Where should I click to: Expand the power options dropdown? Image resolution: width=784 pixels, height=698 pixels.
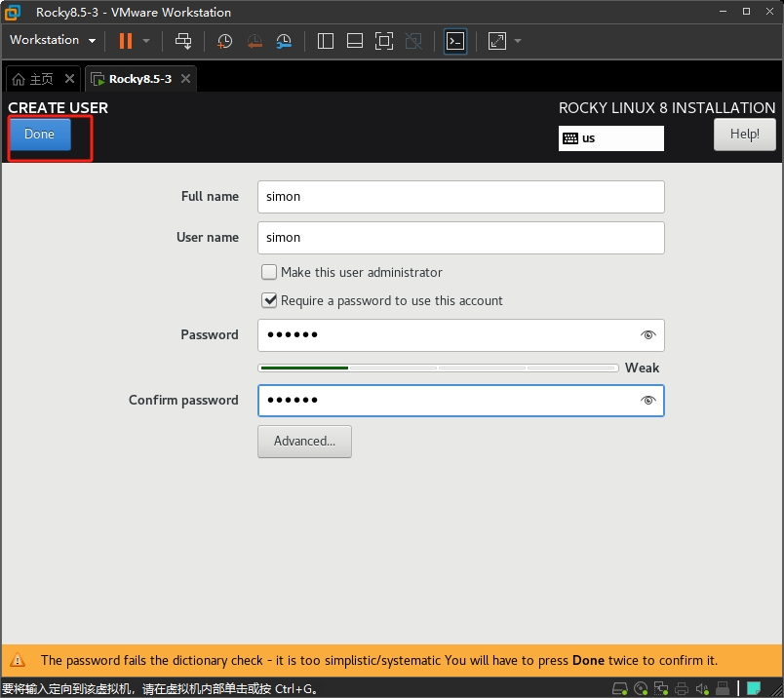pyautogui.click(x=146, y=41)
